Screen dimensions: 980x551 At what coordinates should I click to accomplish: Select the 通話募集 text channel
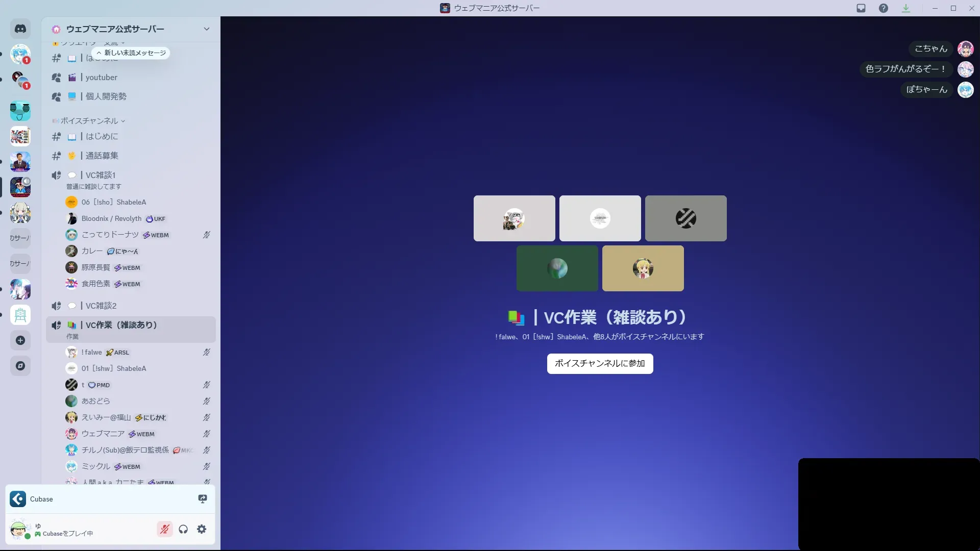(x=102, y=156)
